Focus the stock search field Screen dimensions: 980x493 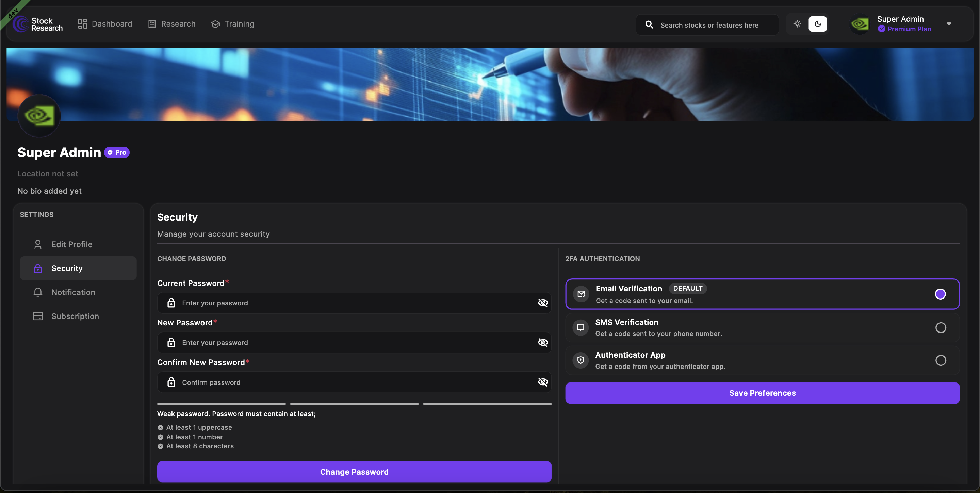[x=707, y=25]
